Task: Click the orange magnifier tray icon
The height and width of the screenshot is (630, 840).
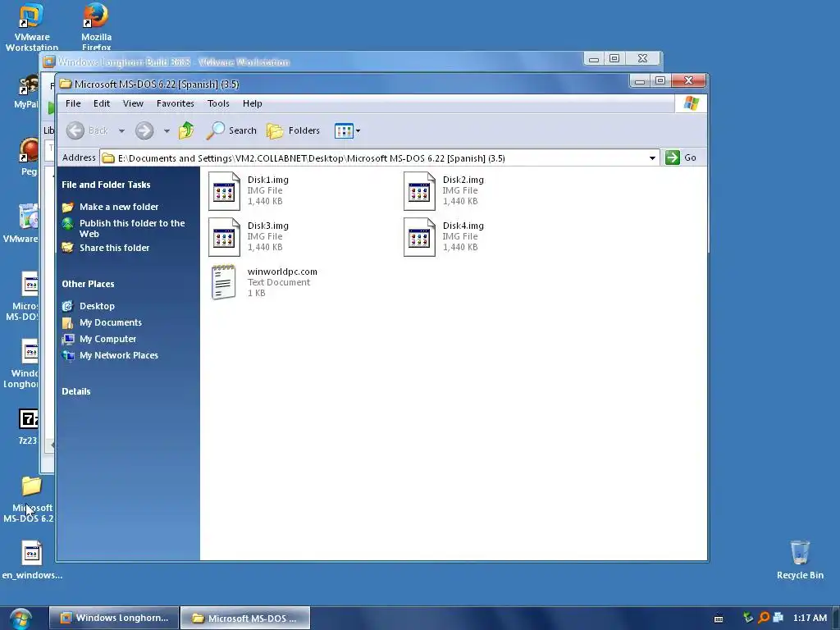Action: (x=764, y=618)
